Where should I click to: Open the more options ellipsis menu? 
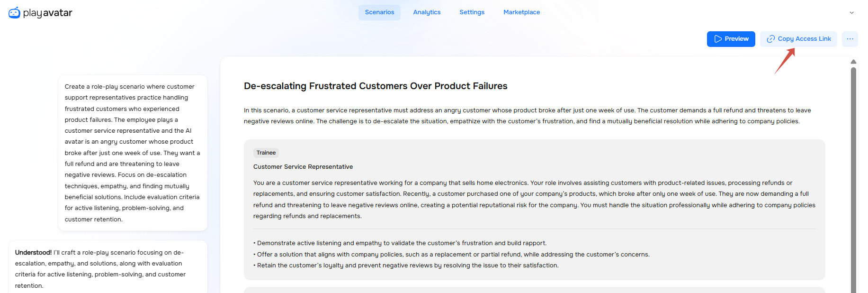point(850,39)
